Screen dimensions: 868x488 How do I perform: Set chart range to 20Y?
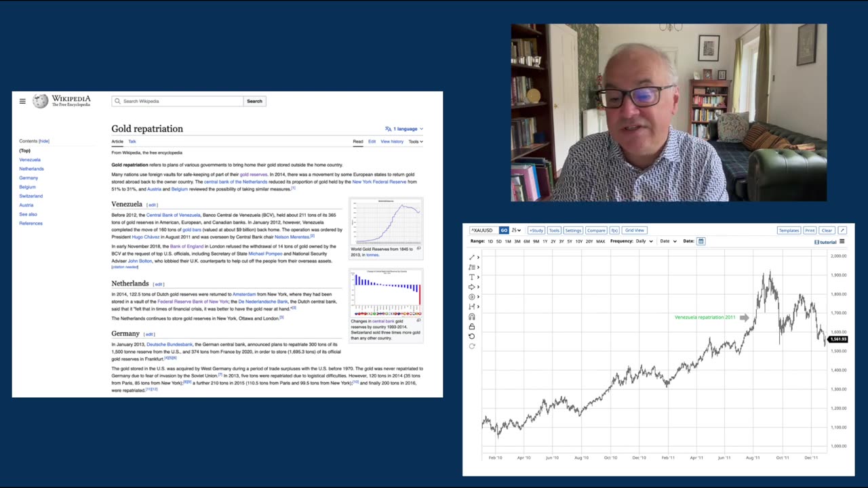[589, 241]
